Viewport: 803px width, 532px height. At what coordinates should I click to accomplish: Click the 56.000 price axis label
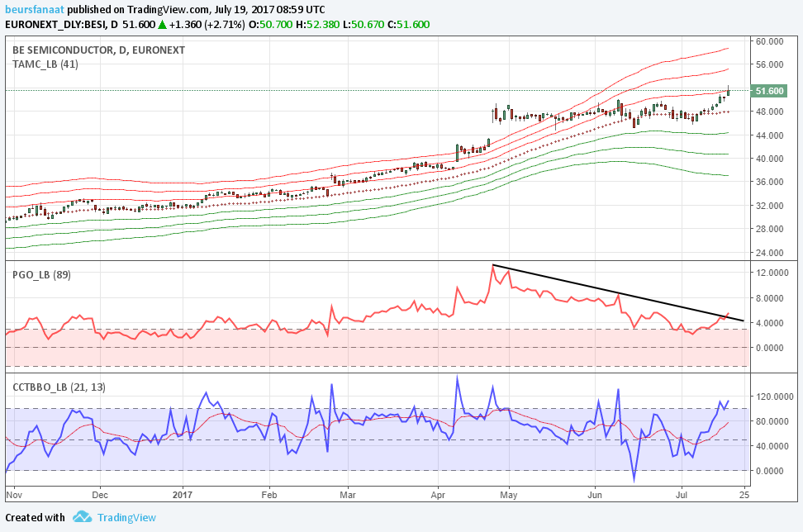coord(769,64)
